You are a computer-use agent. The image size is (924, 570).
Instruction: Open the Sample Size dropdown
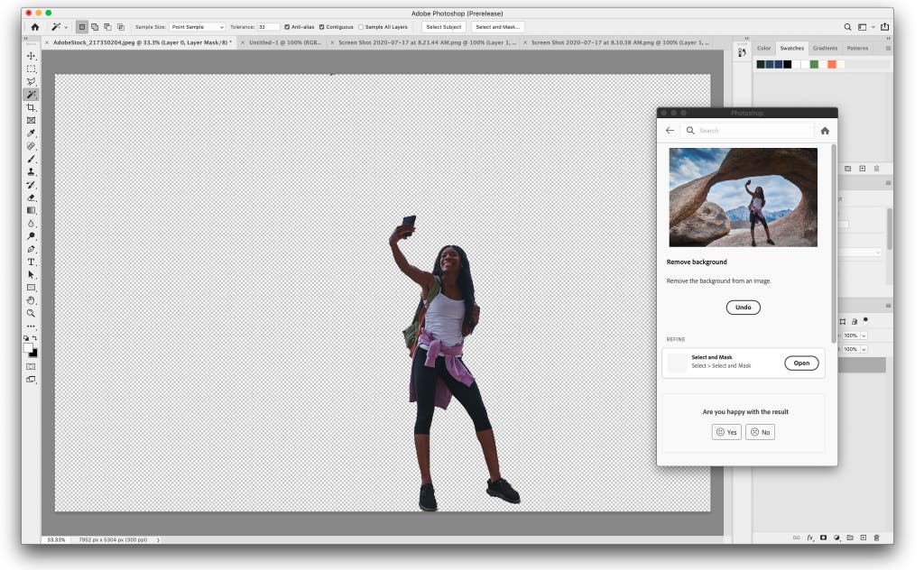(197, 27)
